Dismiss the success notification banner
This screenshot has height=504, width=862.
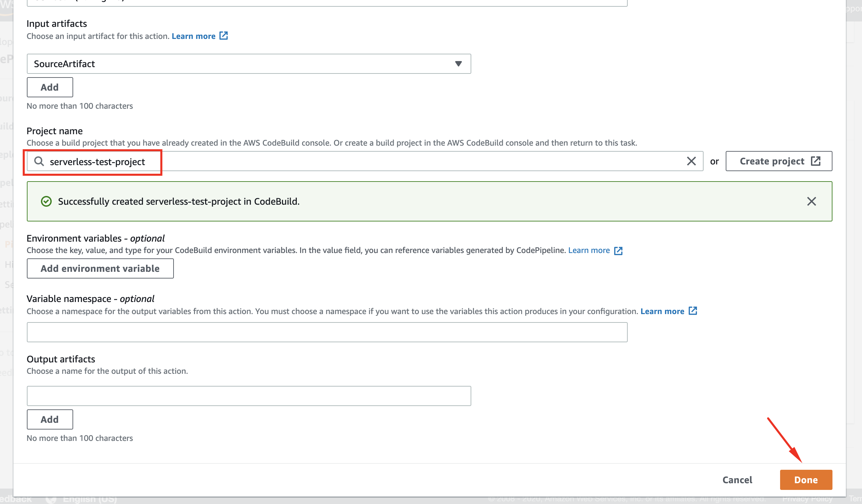(811, 201)
